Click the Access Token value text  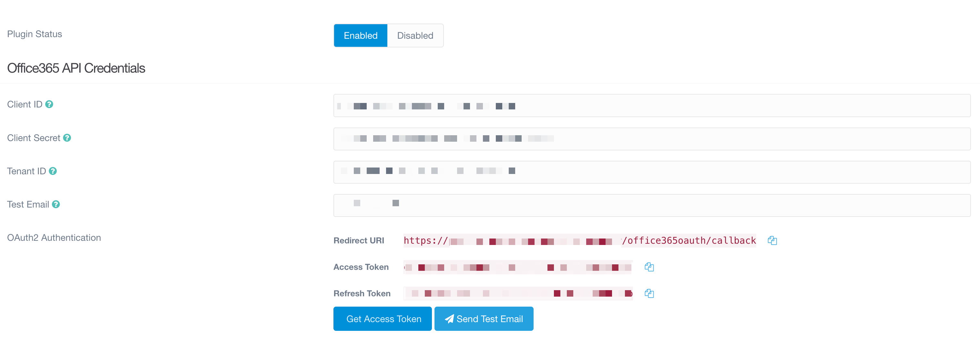point(517,267)
